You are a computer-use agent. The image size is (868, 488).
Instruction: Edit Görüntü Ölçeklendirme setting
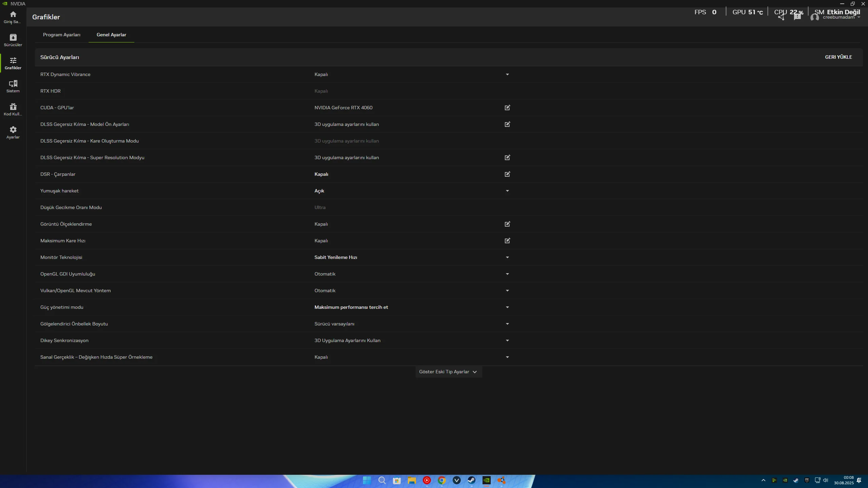tap(507, 224)
